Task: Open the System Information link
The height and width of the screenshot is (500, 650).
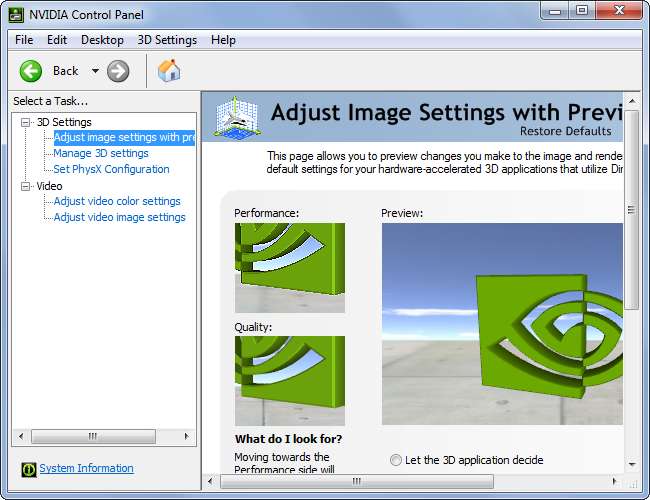Action: [x=86, y=468]
